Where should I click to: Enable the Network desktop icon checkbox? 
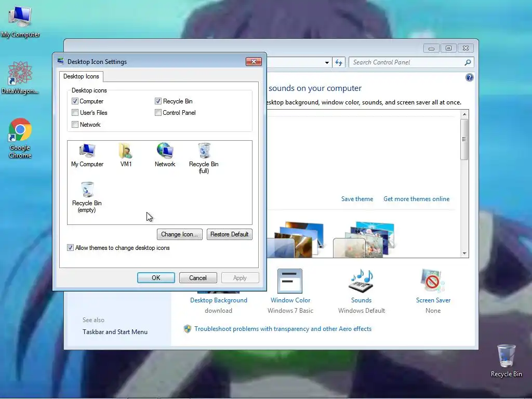(75, 125)
